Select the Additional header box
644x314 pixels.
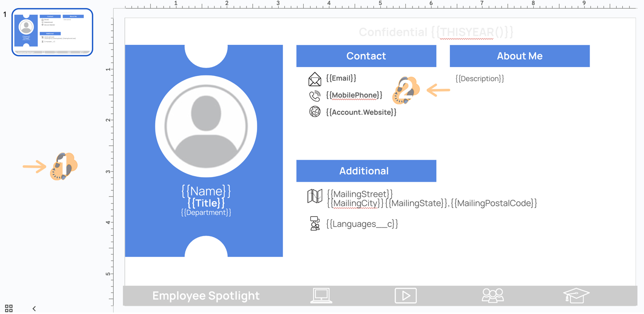coord(366,171)
